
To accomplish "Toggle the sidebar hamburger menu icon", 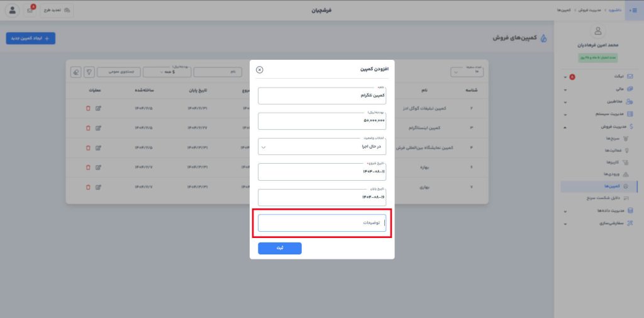I will pos(634,10).
